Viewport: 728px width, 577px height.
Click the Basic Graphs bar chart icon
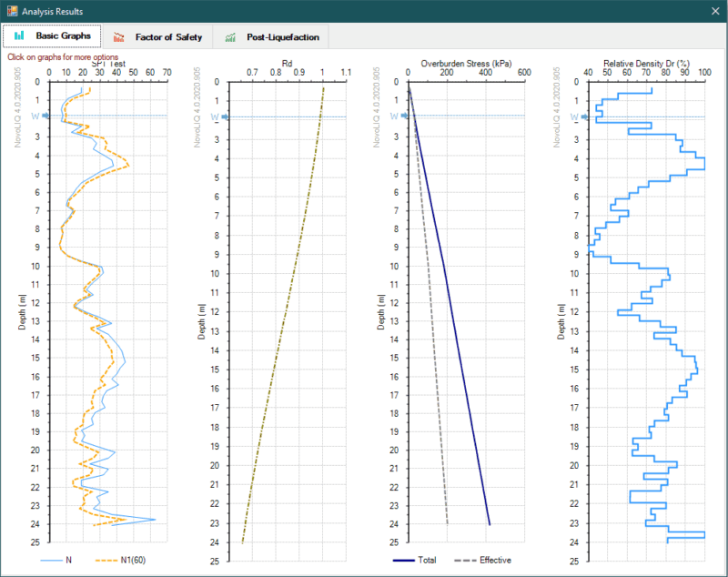coord(19,35)
